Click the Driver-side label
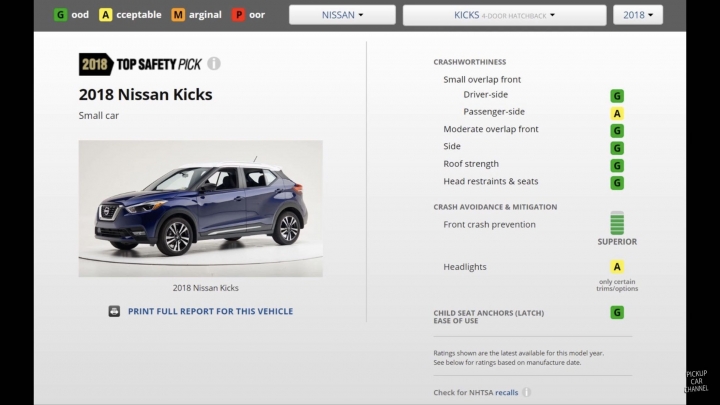This screenshot has width=720, height=405. (485, 95)
